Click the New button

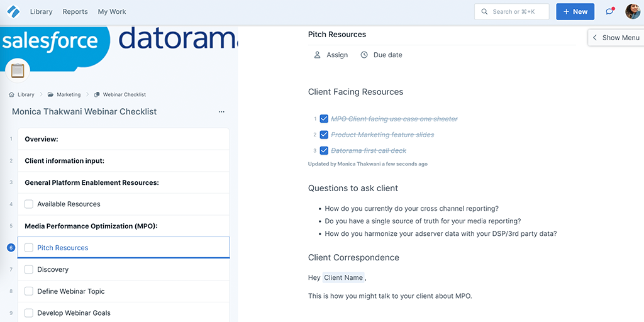click(575, 11)
